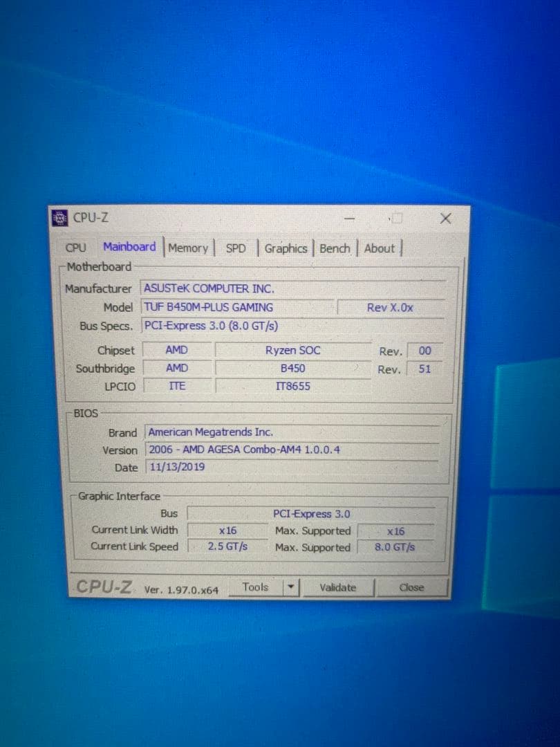Stay on the Mainboard tab
The image size is (560, 747).
[129, 246]
